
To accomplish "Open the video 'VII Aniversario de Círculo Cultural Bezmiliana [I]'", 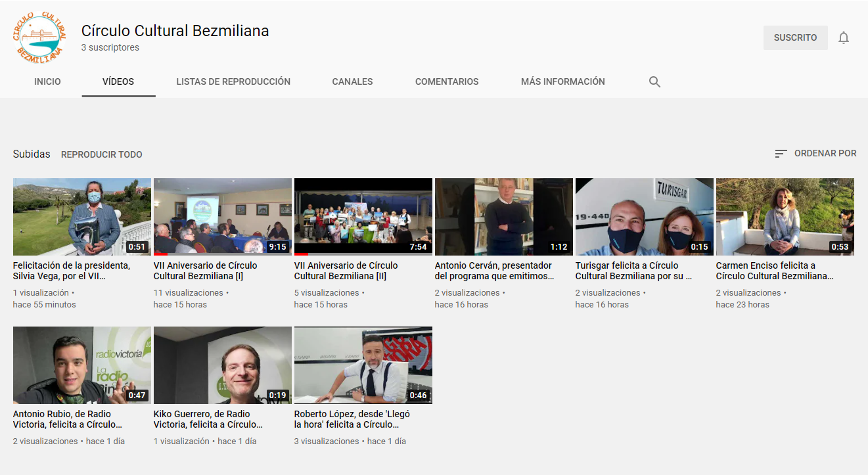I will pyautogui.click(x=222, y=217).
